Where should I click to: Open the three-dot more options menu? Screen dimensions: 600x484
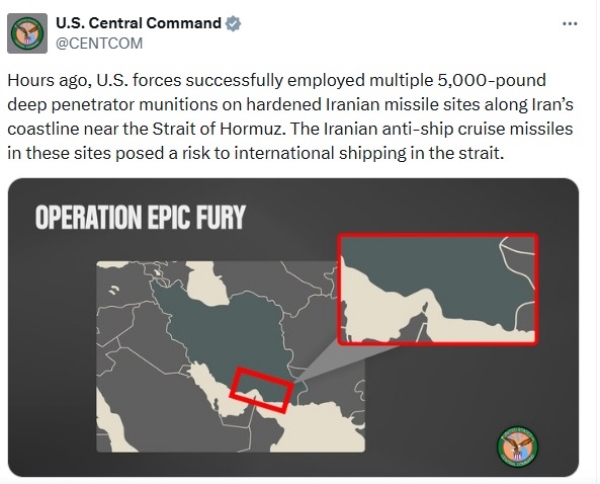[x=570, y=23]
